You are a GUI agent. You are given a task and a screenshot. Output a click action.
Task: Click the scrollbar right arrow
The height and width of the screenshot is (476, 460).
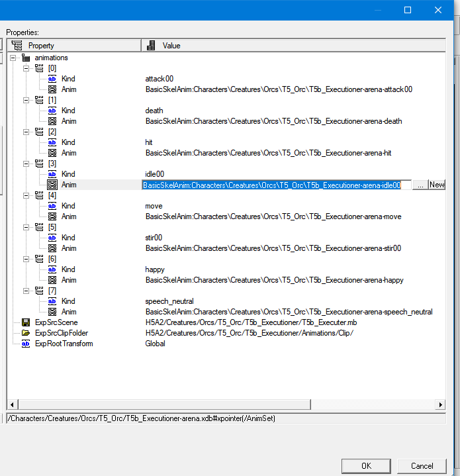pyautogui.click(x=440, y=405)
